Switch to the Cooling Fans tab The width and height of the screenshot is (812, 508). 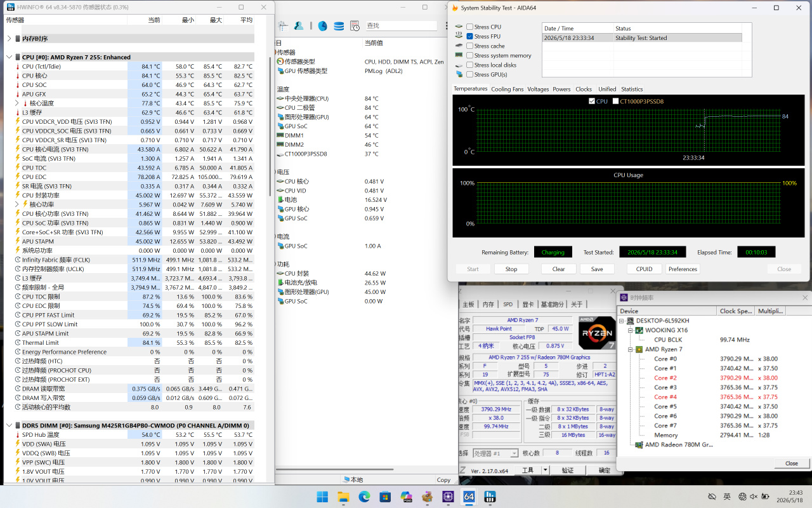tap(507, 90)
